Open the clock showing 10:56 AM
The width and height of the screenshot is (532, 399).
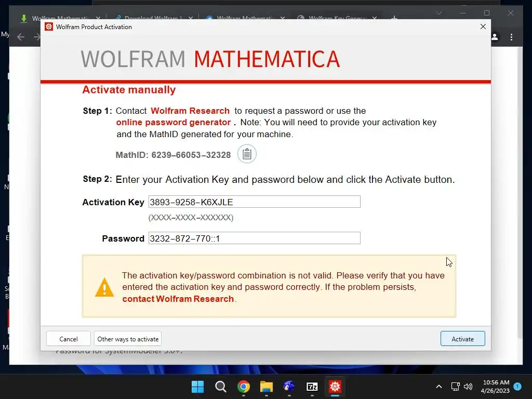coord(495,387)
